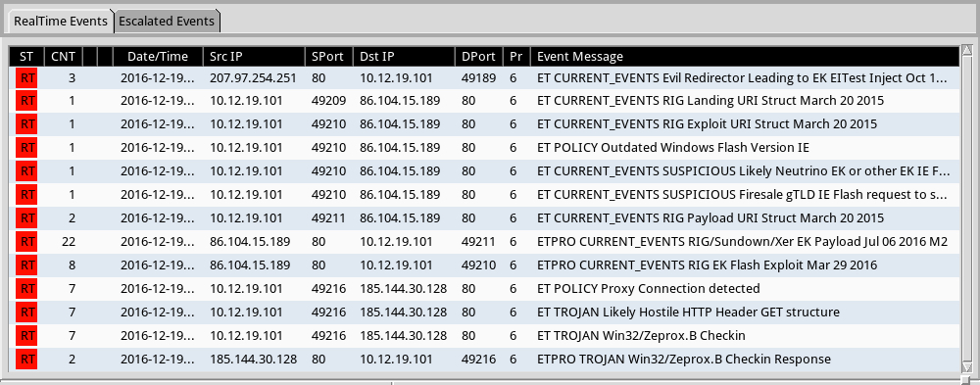Click the DPort column header
This screenshot has height=385, width=980.
coord(479,56)
